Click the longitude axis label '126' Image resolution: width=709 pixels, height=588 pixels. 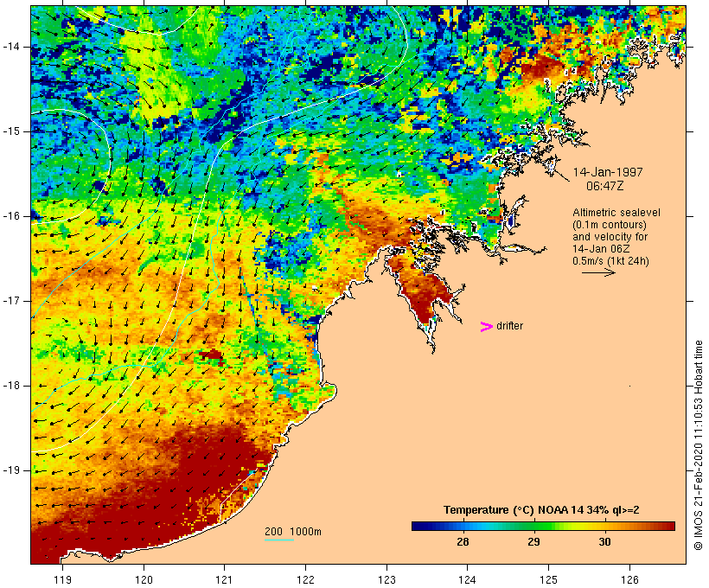[x=629, y=579]
